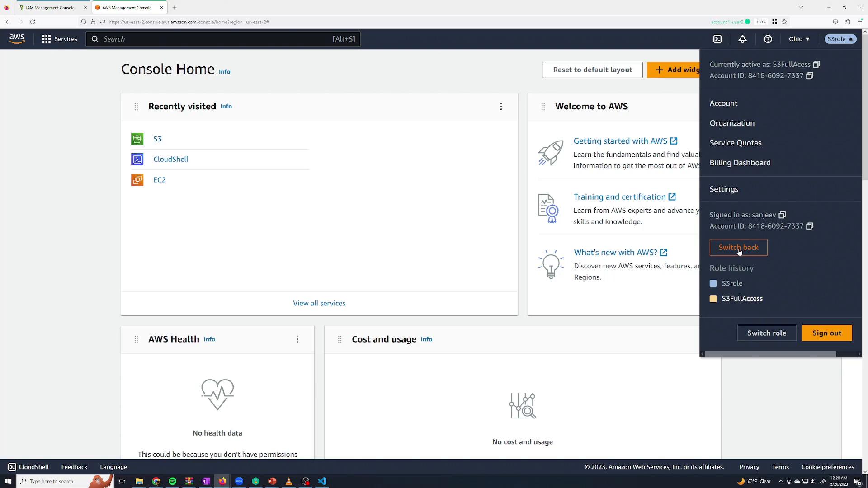Open Organization from the user menu
The height and width of the screenshot is (488, 868).
[x=732, y=123]
